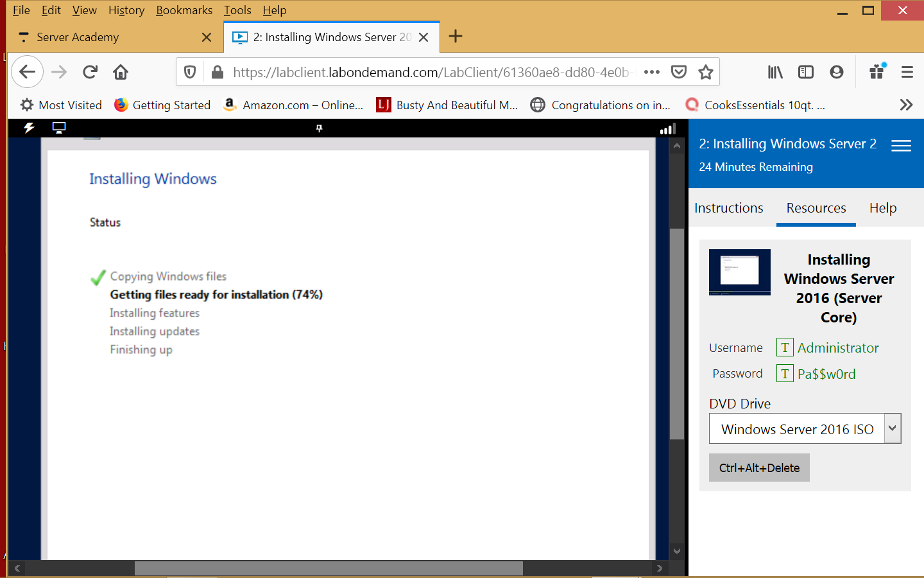Viewport: 924px width, 578px height.
Task: Open the Bookmarks menu
Action: (x=184, y=10)
